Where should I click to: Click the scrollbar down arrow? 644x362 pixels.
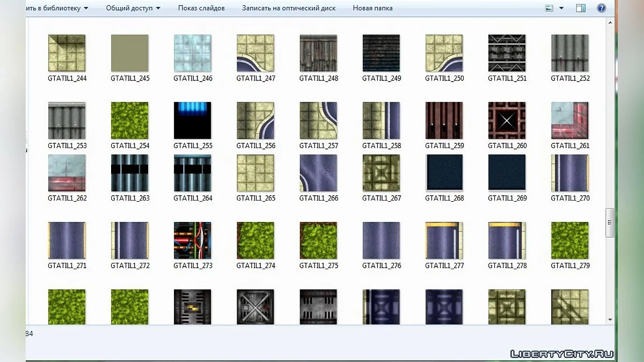tap(609, 320)
